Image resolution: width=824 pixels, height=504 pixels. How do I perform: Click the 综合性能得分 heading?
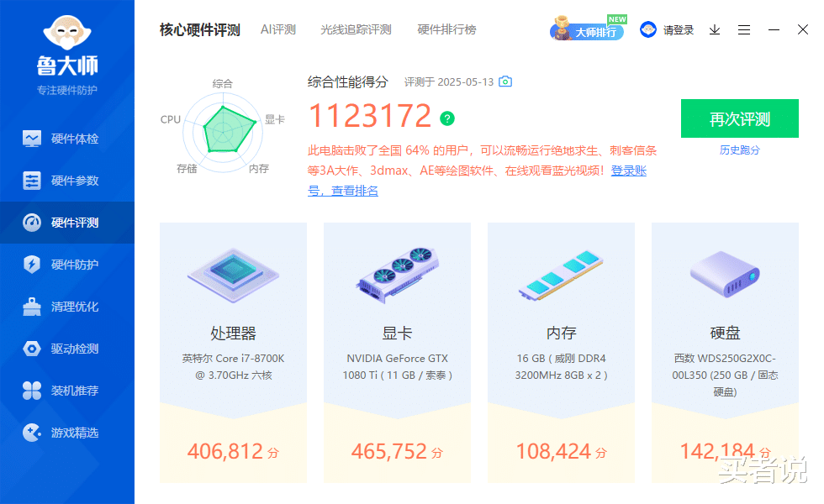[347, 82]
